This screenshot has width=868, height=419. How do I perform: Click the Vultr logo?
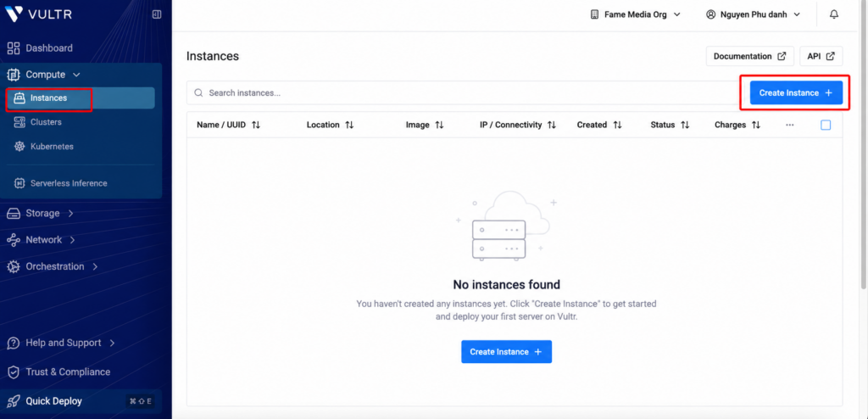point(38,14)
